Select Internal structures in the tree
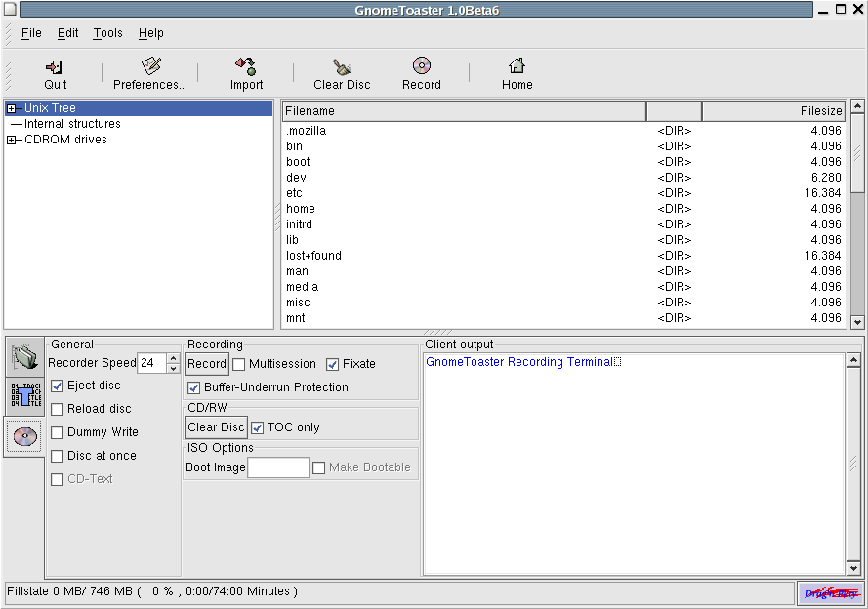The image size is (868, 609). [72, 124]
